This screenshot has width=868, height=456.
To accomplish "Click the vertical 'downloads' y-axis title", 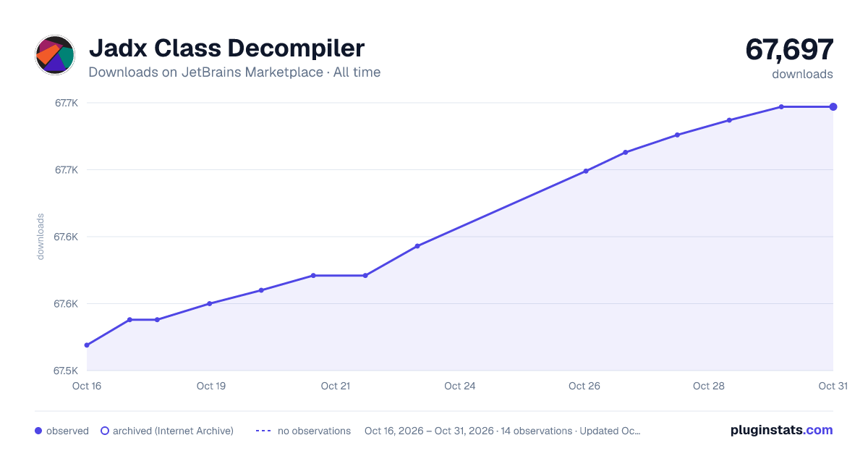I will click(x=41, y=237).
